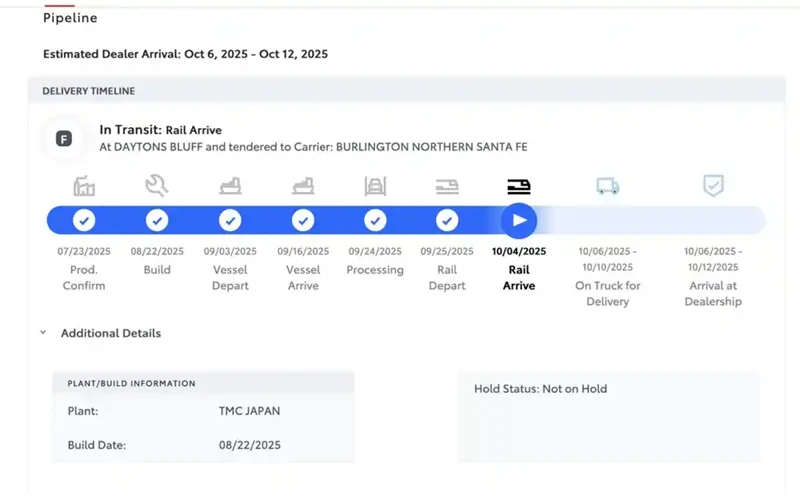The height and width of the screenshot is (500, 800).
Task: Click the ship icon above Vessel Arrive
Action: point(303,186)
